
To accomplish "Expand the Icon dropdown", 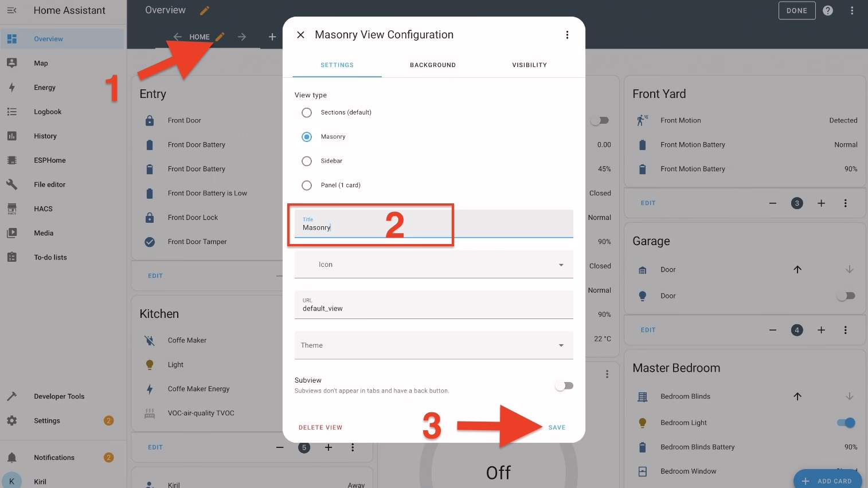I will click(x=434, y=265).
